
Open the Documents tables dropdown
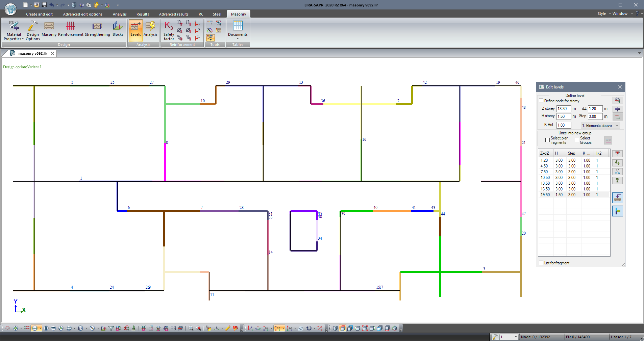pyautogui.click(x=238, y=30)
